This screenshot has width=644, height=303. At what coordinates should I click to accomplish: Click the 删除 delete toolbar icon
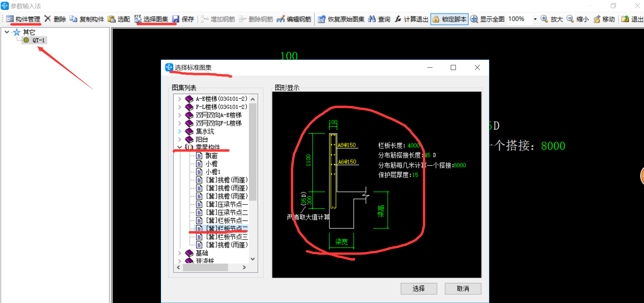[x=55, y=19]
